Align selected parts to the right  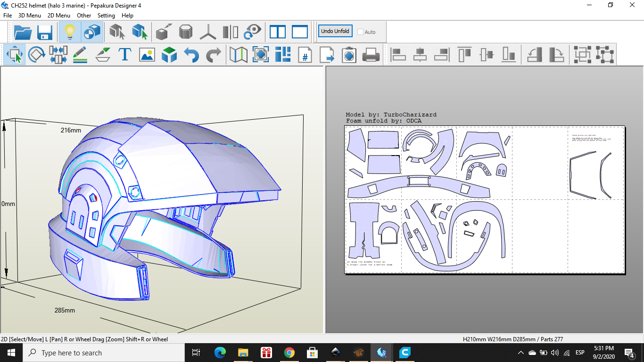tap(442, 55)
